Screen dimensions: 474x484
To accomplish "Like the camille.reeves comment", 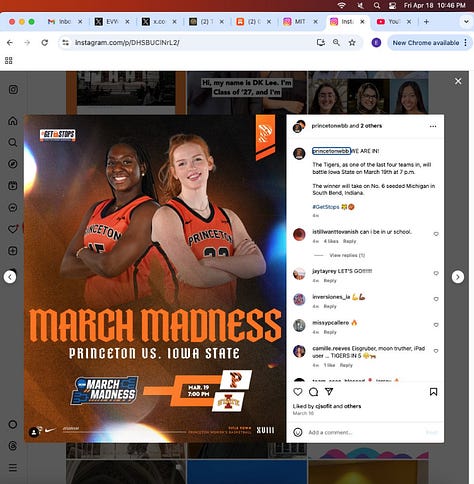I will (x=436, y=351).
